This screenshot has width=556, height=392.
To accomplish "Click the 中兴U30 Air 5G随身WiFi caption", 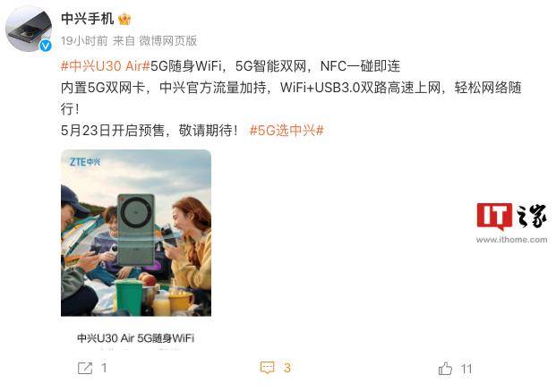I will (x=136, y=337).
